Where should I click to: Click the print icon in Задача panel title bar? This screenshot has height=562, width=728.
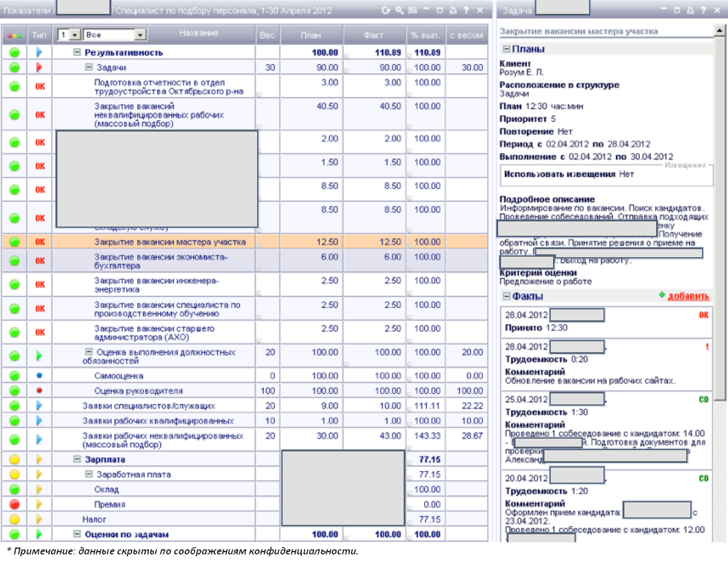coord(690,10)
